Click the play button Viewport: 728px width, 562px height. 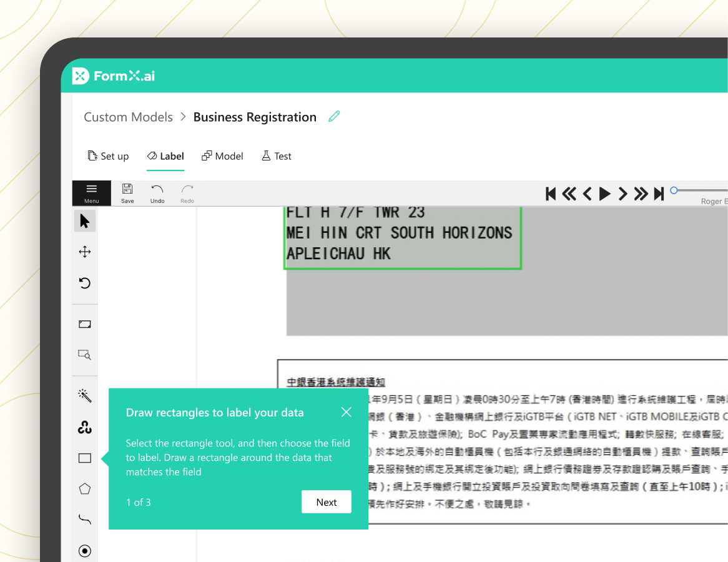click(x=604, y=194)
